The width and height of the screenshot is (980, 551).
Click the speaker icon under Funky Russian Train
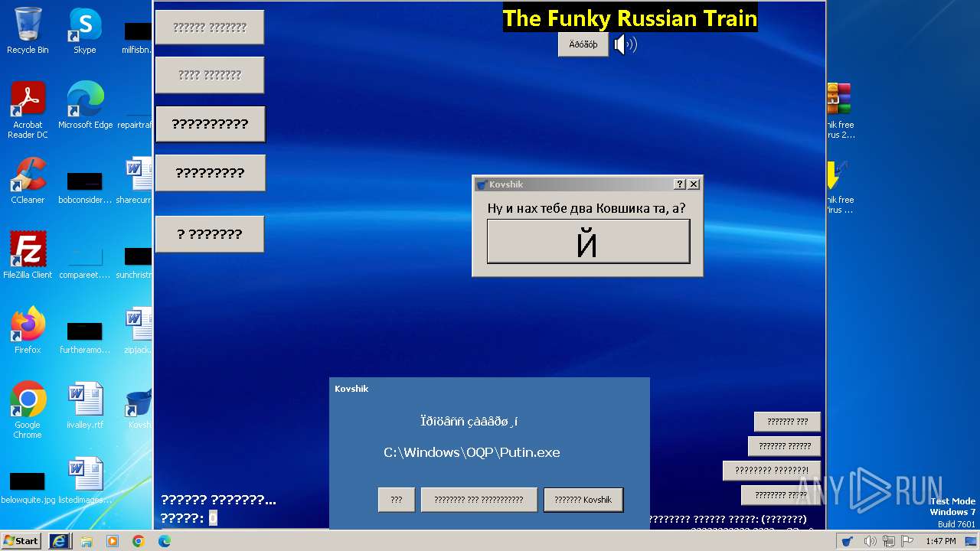626,44
